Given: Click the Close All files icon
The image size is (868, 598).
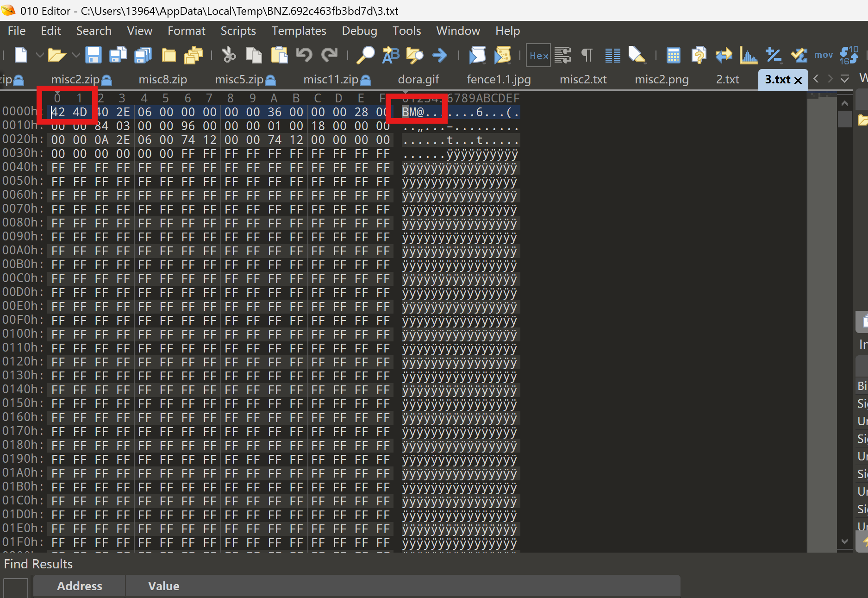Looking at the screenshot, I should (194, 55).
